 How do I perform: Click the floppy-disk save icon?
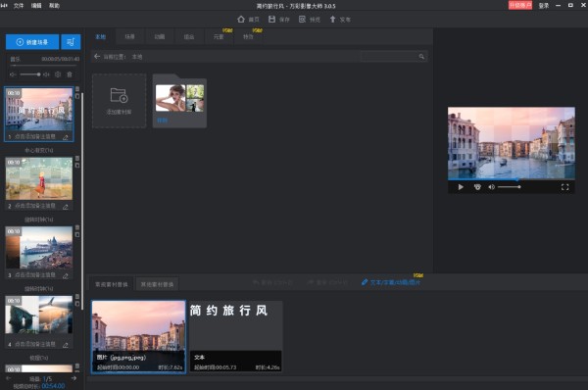tap(271, 20)
